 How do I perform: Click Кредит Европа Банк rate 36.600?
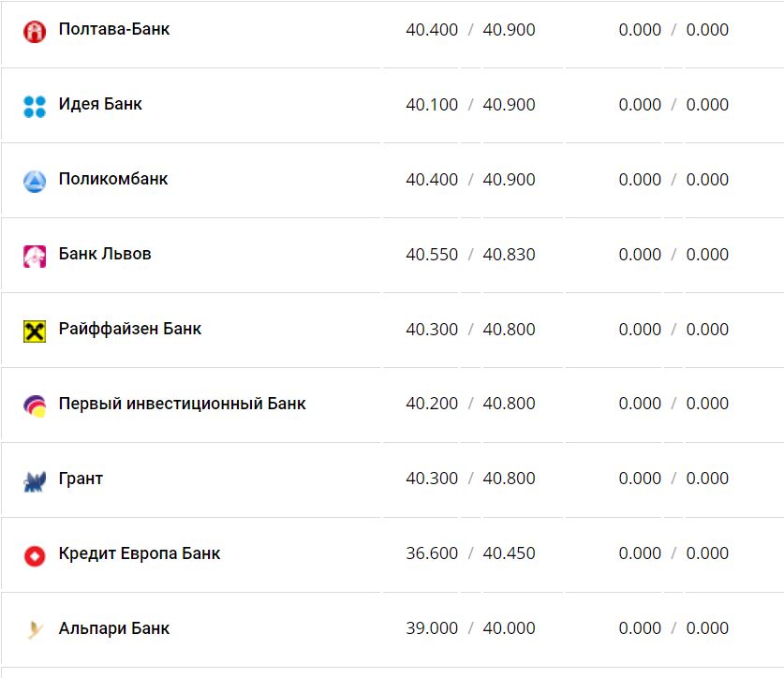point(432,553)
